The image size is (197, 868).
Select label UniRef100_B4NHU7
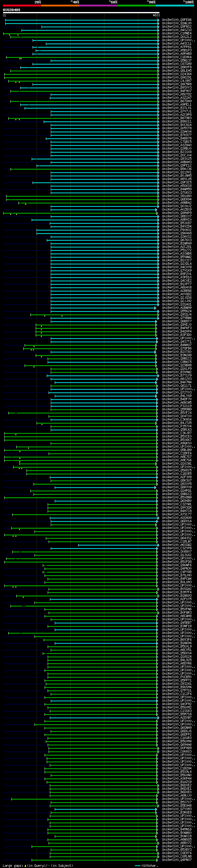pyautogui.click(x=176, y=345)
